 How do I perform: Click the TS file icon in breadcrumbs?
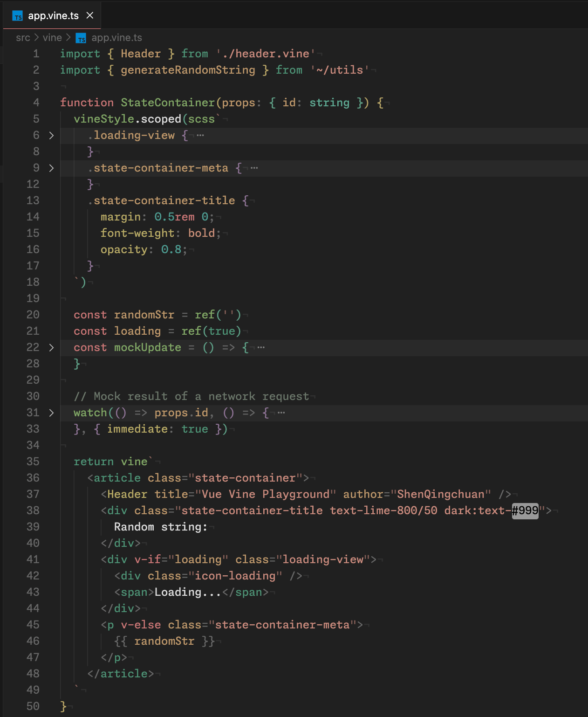click(81, 38)
